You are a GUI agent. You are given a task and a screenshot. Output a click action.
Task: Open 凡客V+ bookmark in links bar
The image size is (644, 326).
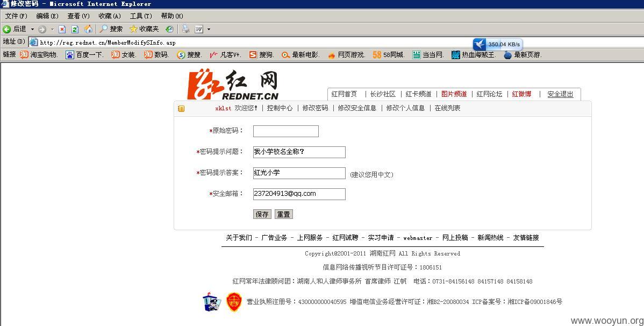click(x=225, y=55)
